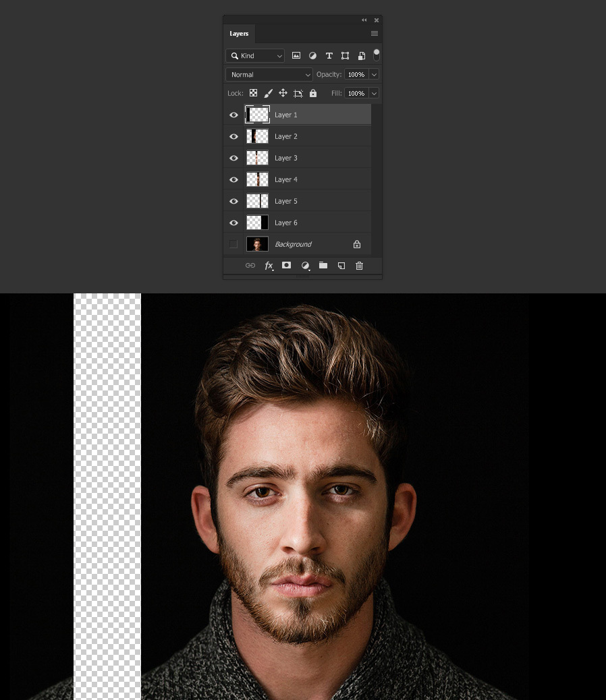This screenshot has height=700, width=606.
Task: Hide Layer 1 visibility eye
Action: [x=233, y=115]
